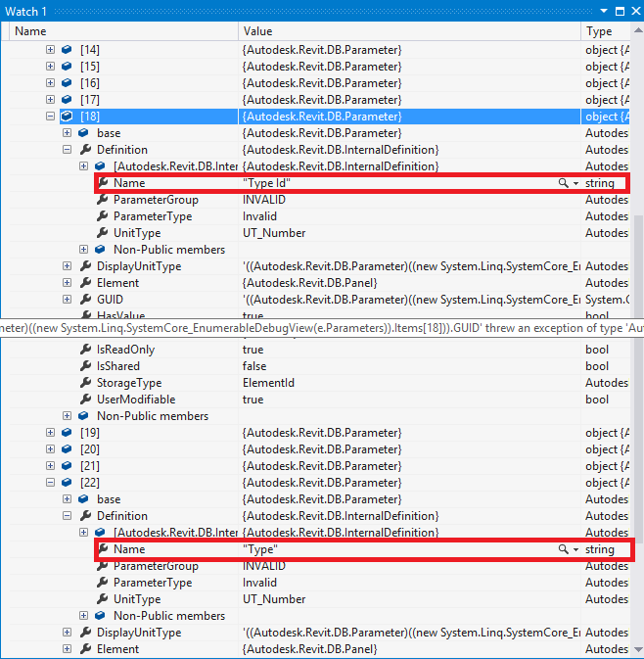Expand the [15] parameter row
644x659 pixels.
tap(50, 67)
